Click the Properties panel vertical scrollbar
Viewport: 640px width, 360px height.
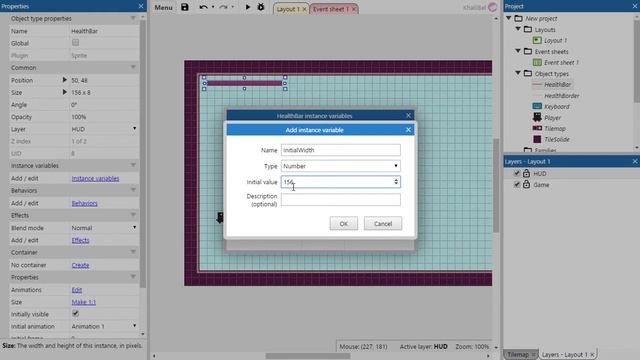[x=142, y=153]
